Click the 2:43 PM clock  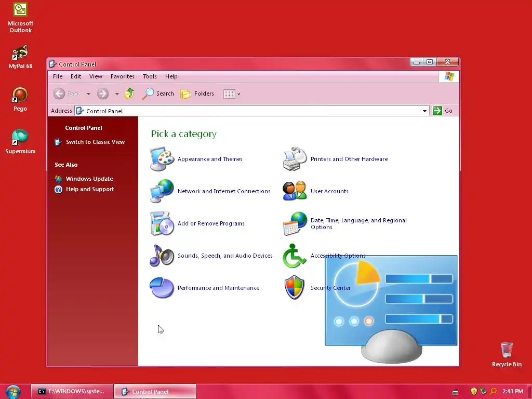(x=513, y=391)
